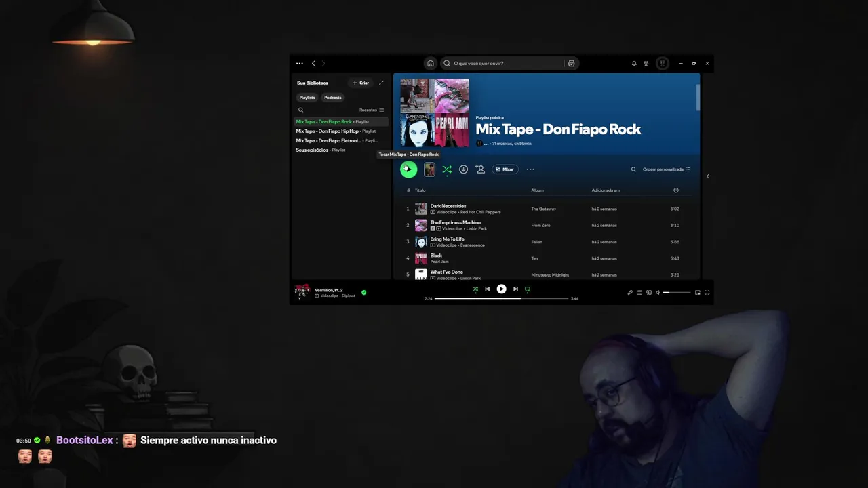Open the Pearl Jam artist link

pos(439,262)
